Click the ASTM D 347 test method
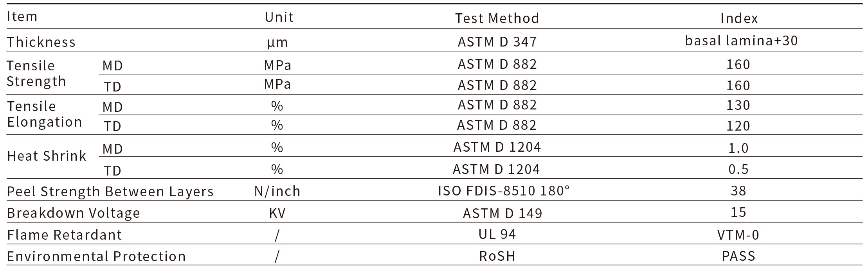The height and width of the screenshot is (267, 868). click(497, 41)
